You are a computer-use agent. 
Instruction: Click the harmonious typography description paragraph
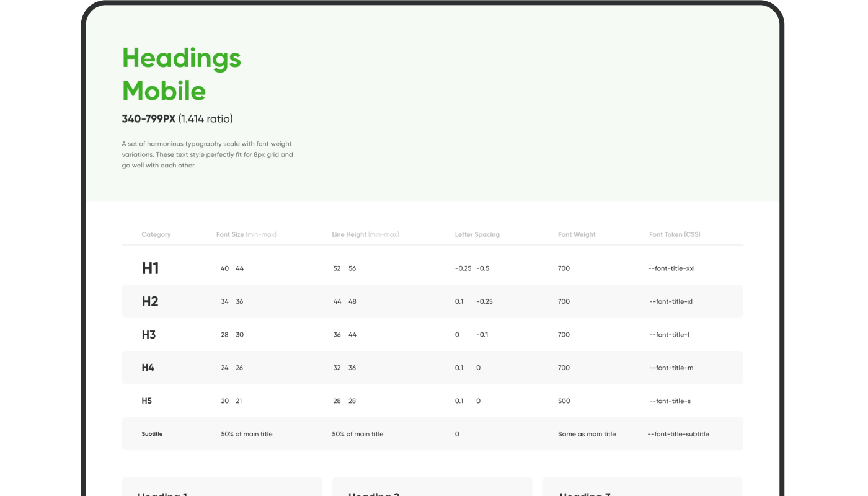click(207, 154)
